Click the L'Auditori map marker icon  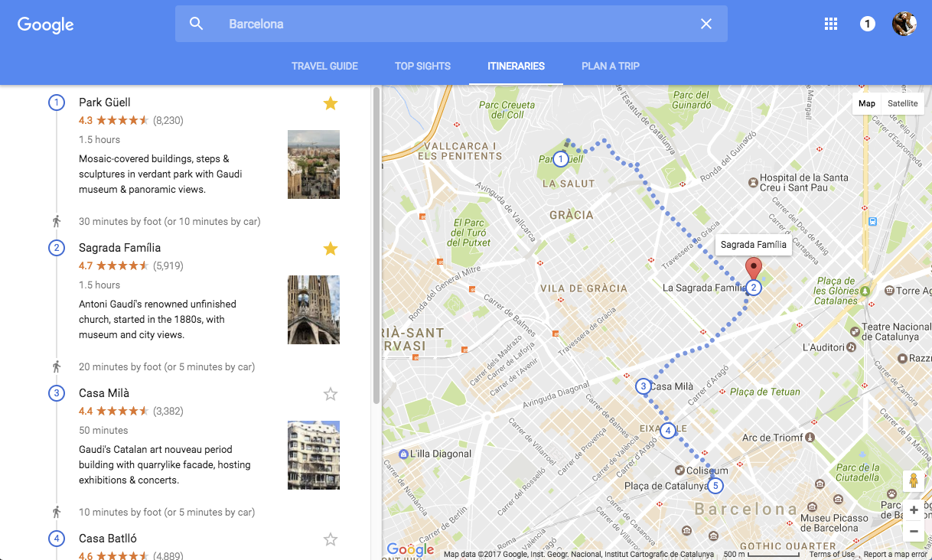[x=852, y=347]
